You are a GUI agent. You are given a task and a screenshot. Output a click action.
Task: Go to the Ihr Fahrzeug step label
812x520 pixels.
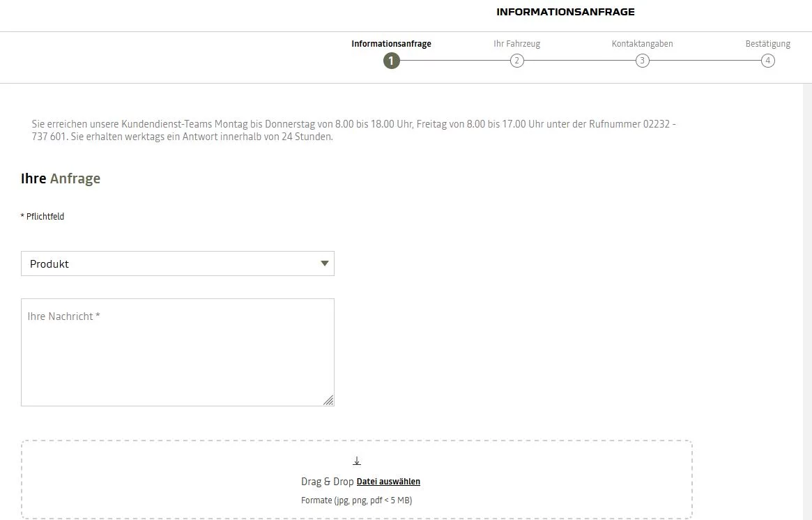click(x=516, y=44)
